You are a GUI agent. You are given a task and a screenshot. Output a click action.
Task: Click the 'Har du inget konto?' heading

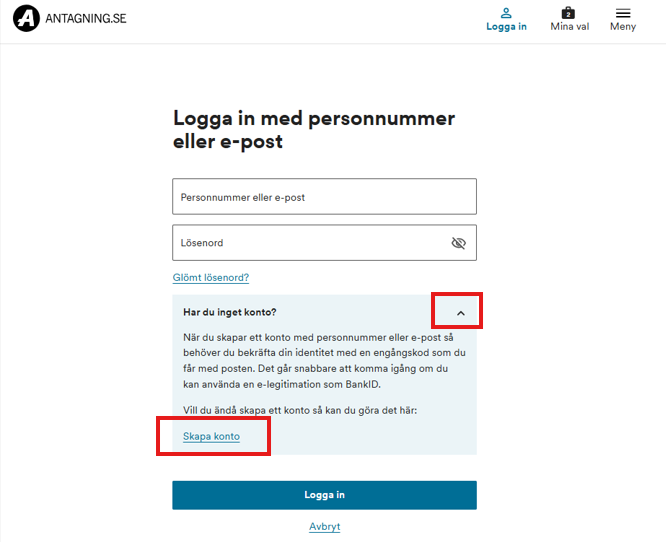coord(230,312)
